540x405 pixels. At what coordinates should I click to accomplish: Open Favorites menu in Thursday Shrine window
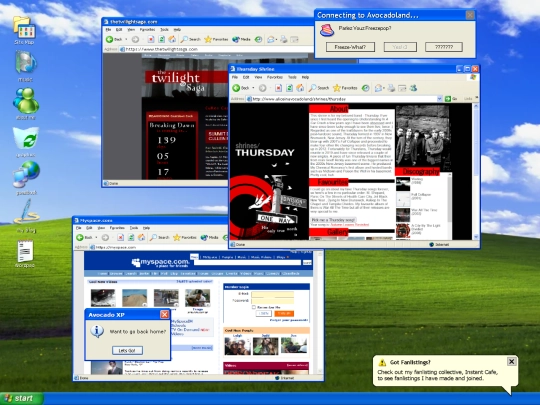pos(275,77)
